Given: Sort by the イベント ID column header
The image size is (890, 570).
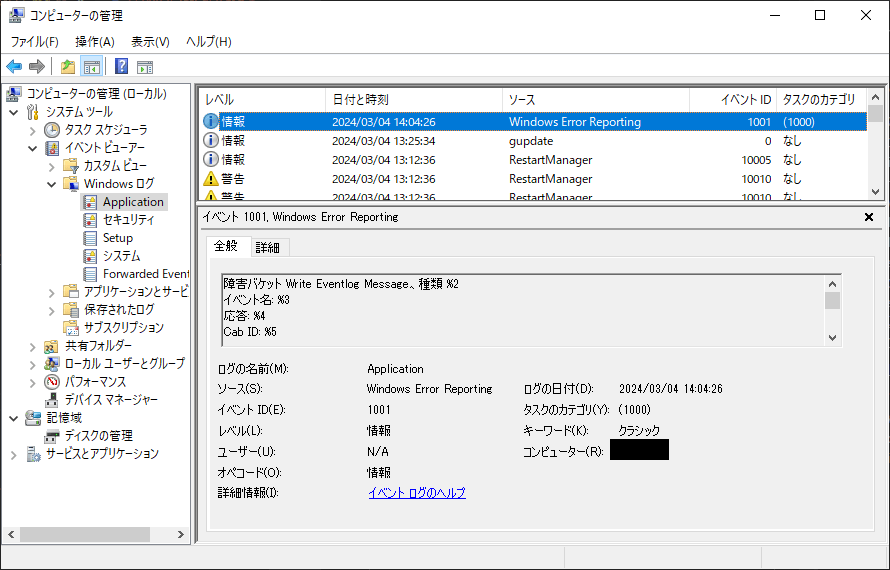Looking at the screenshot, I should [x=733, y=100].
